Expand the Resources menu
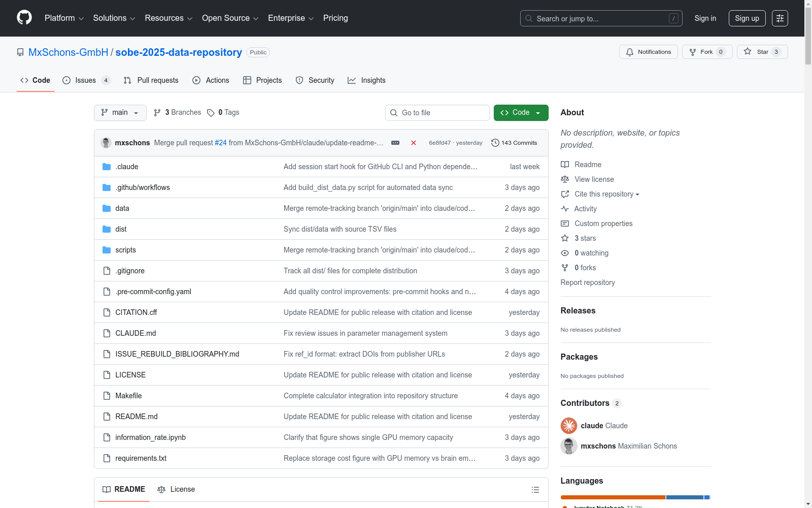The height and width of the screenshot is (508, 812). click(x=169, y=18)
